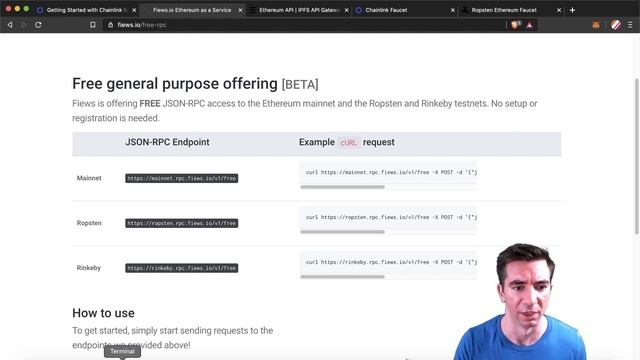
Task: Click the browser forward arrow
Action: 24,25
